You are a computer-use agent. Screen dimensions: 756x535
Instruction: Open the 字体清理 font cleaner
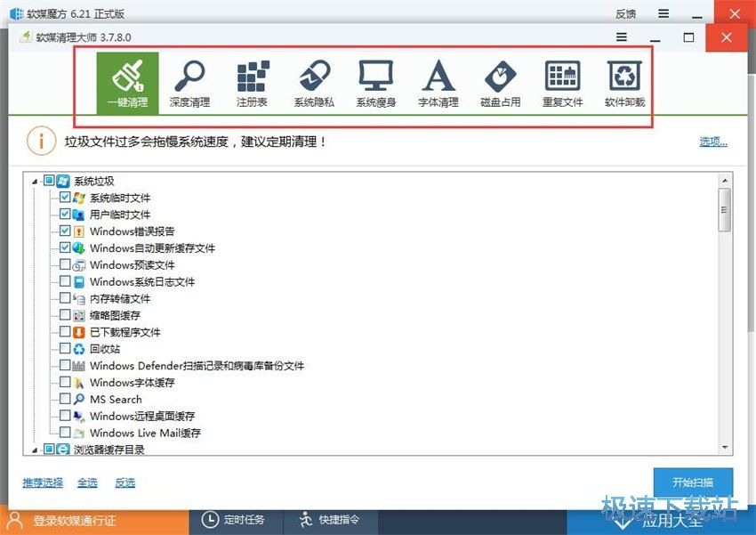[x=438, y=84]
